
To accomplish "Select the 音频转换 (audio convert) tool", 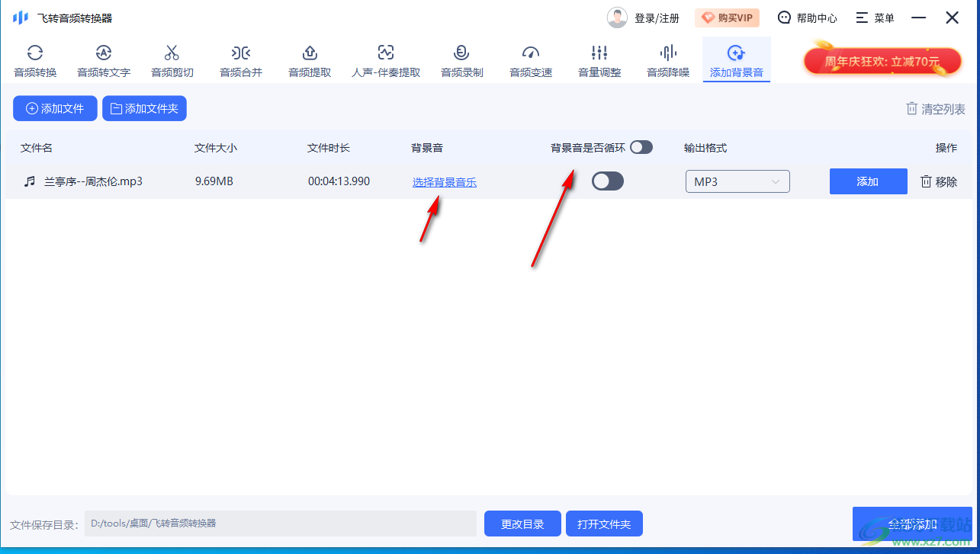I will point(34,59).
